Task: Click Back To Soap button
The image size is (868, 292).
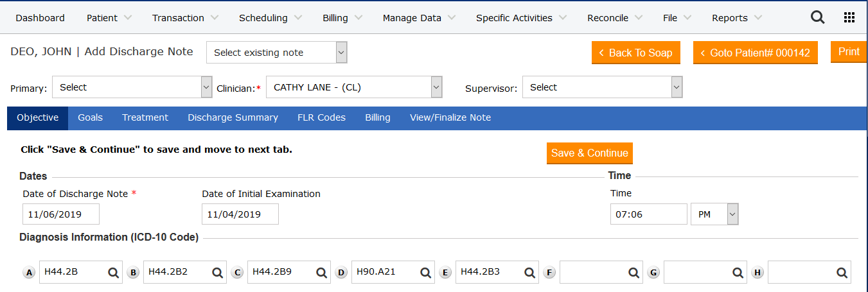Action: pos(635,53)
